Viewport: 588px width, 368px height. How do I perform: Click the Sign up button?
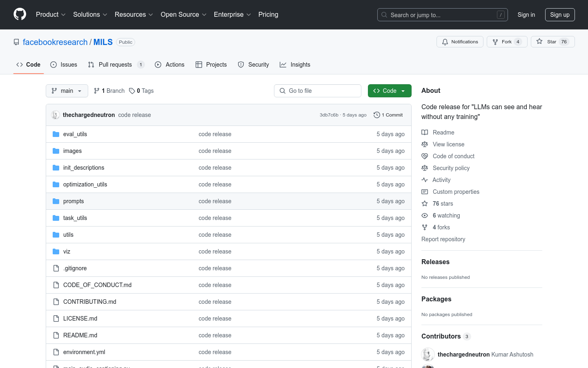[560, 15]
